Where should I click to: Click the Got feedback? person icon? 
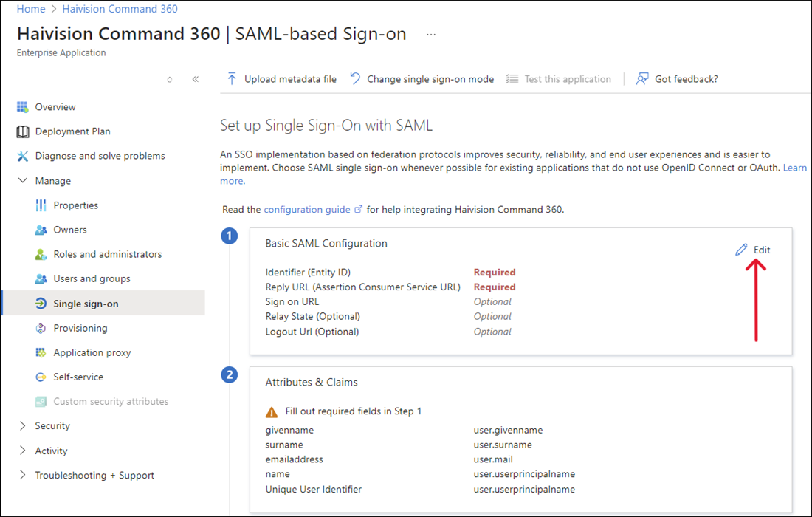[641, 78]
